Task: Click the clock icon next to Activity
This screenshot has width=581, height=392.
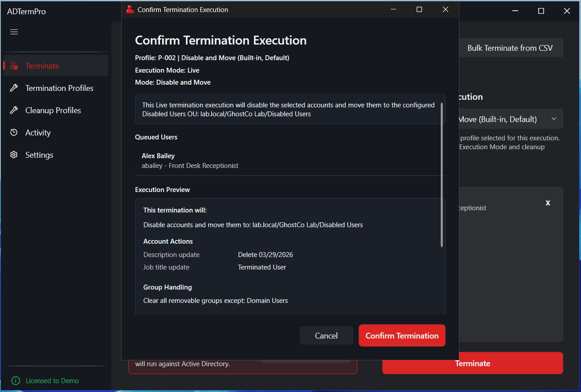Action: tap(14, 132)
